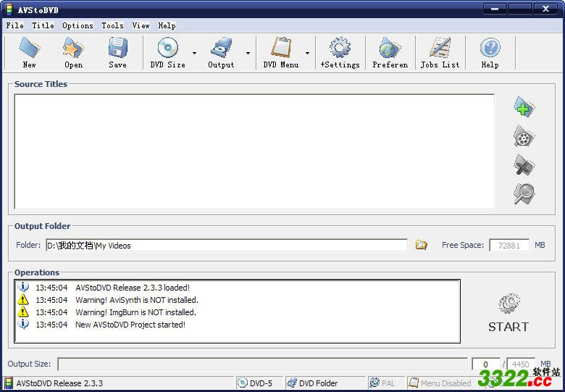This screenshot has width=565, height=392.
Task: Click the Output toolbar icon
Action: click(221, 48)
